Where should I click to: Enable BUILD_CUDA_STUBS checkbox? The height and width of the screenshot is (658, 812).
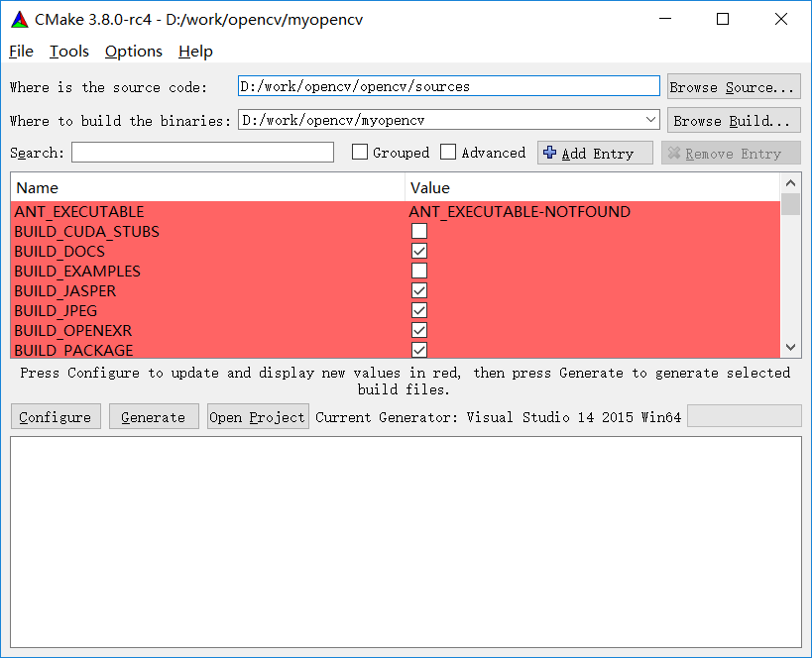[419, 231]
